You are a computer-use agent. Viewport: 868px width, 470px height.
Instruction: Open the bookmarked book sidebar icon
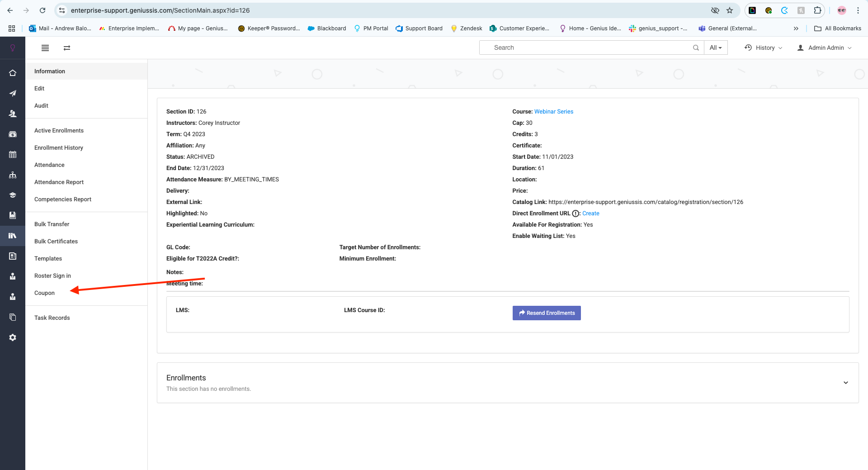click(x=13, y=215)
